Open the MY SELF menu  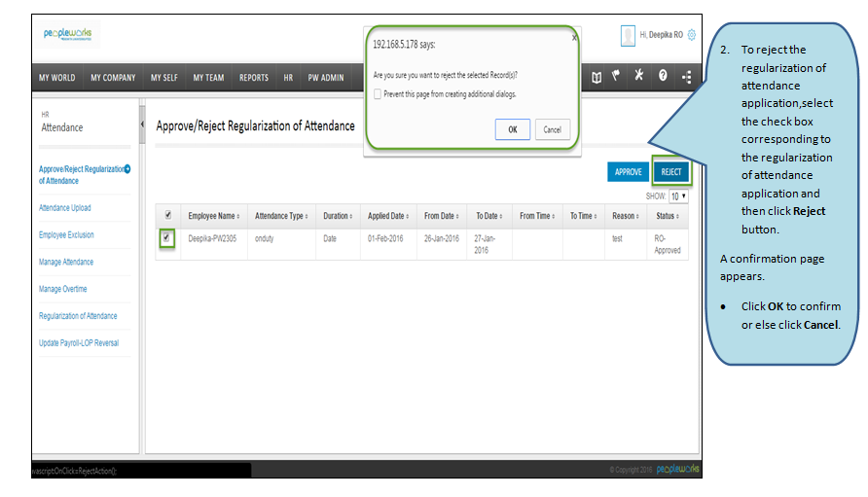click(x=164, y=78)
